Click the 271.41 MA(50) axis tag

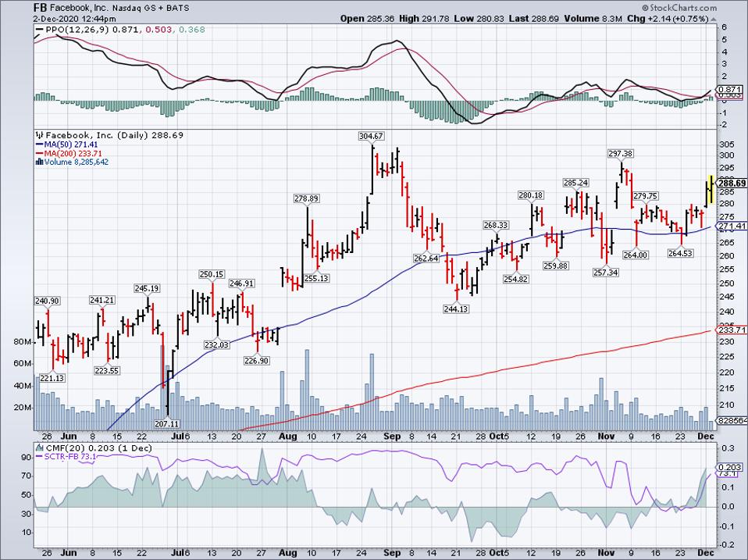pyautogui.click(x=732, y=226)
